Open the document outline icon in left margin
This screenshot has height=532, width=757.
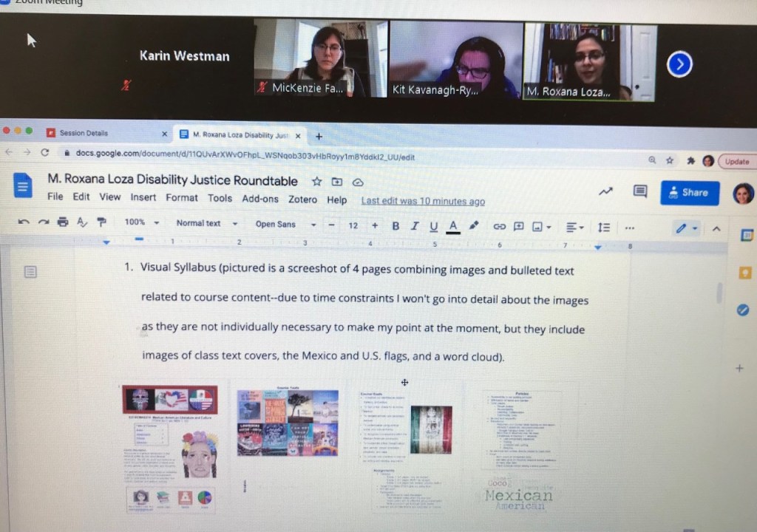pos(30,272)
